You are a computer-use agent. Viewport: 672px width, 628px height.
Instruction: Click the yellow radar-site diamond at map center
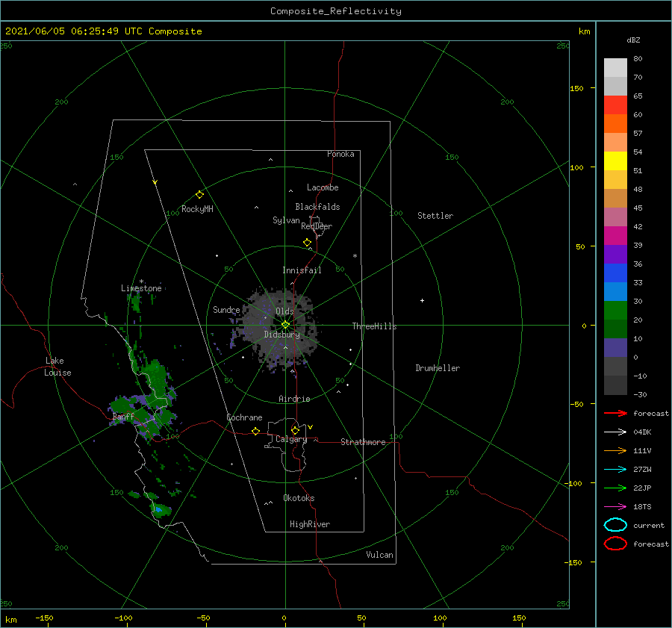click(x=285, y=325)
